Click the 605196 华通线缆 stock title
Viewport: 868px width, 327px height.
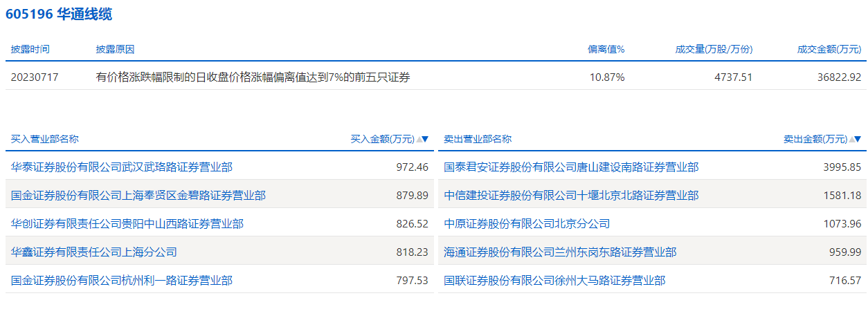pos(59,14)
